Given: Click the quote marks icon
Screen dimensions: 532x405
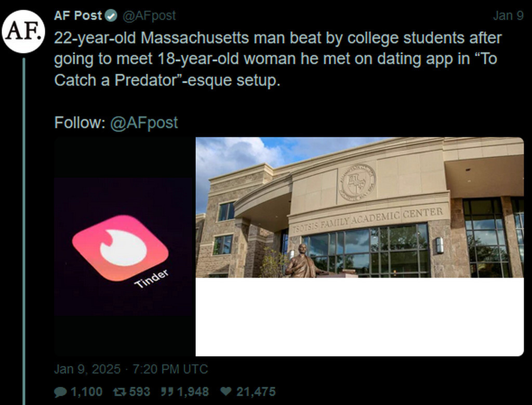Looking at the screenshot, I should [167, 391].
